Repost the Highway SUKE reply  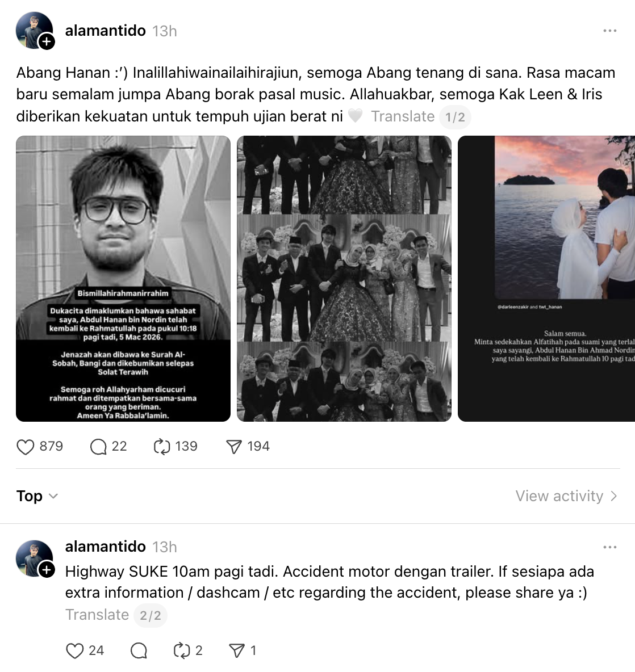(181, 650)
